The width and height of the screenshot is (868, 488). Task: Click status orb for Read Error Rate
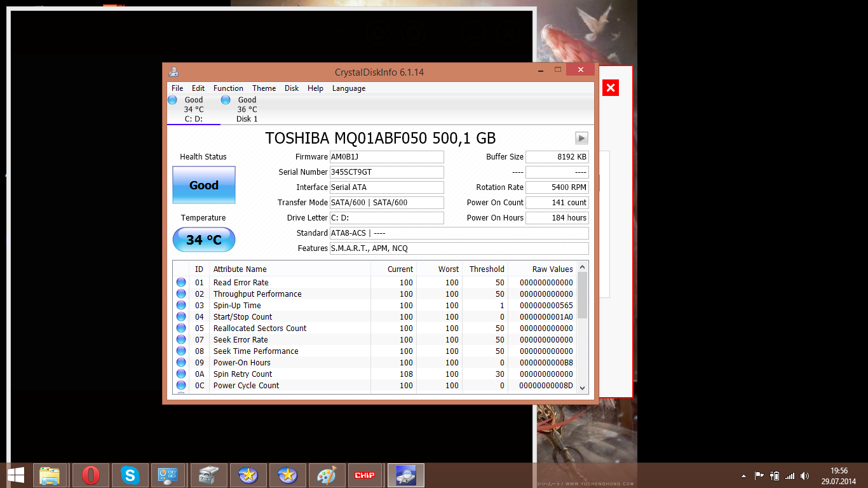coord(181,282)
